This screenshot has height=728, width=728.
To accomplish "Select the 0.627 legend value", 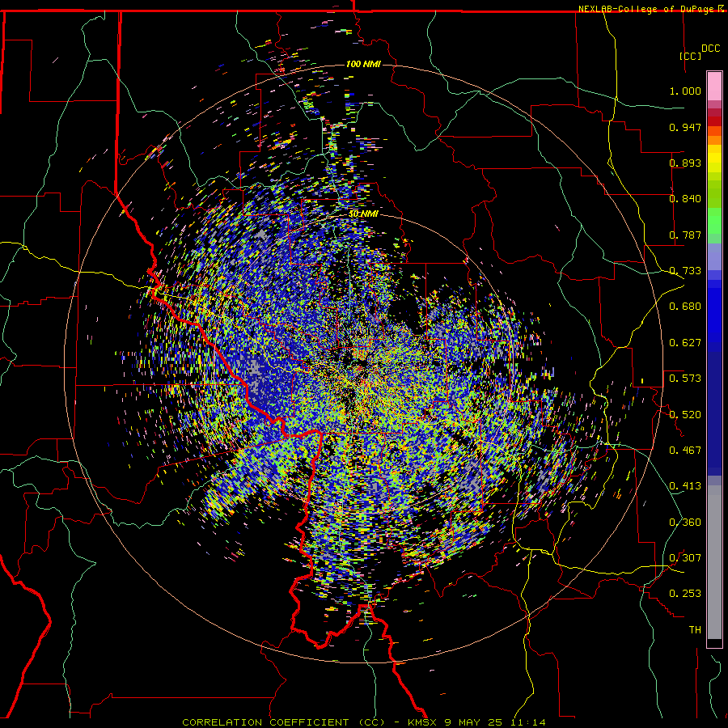I will [685, 343].
